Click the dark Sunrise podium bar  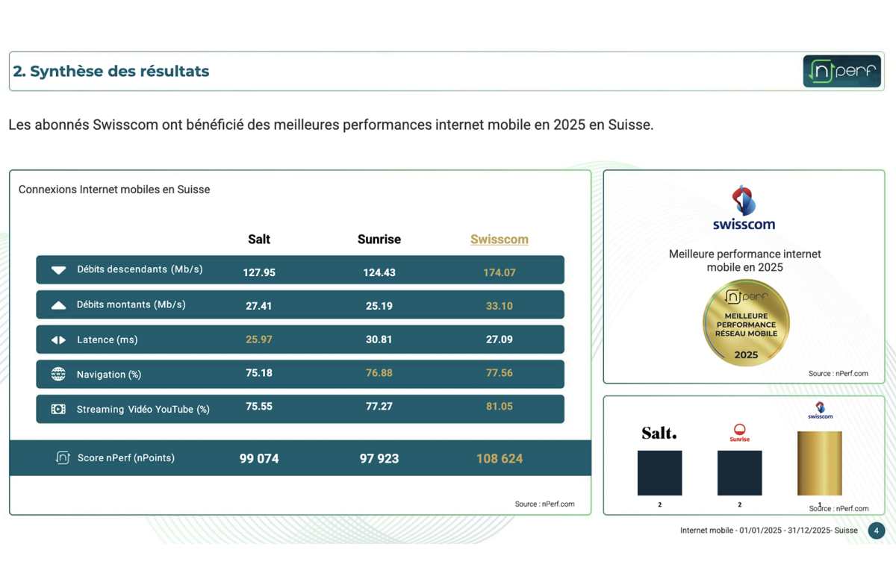(739, 473)
